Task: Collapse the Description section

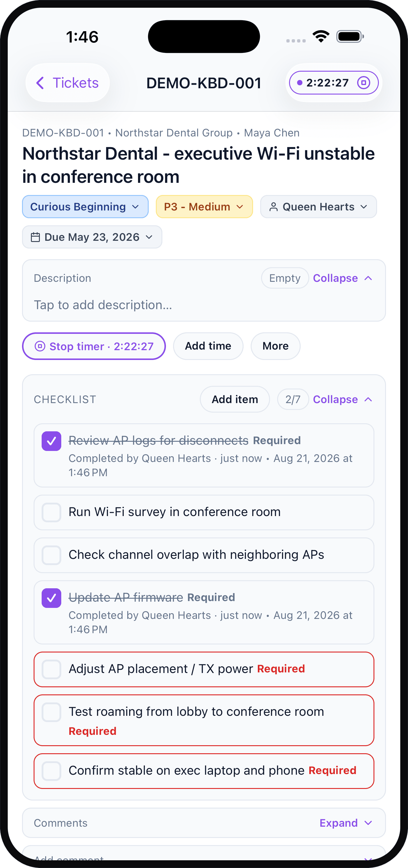Action: [343, 278]
